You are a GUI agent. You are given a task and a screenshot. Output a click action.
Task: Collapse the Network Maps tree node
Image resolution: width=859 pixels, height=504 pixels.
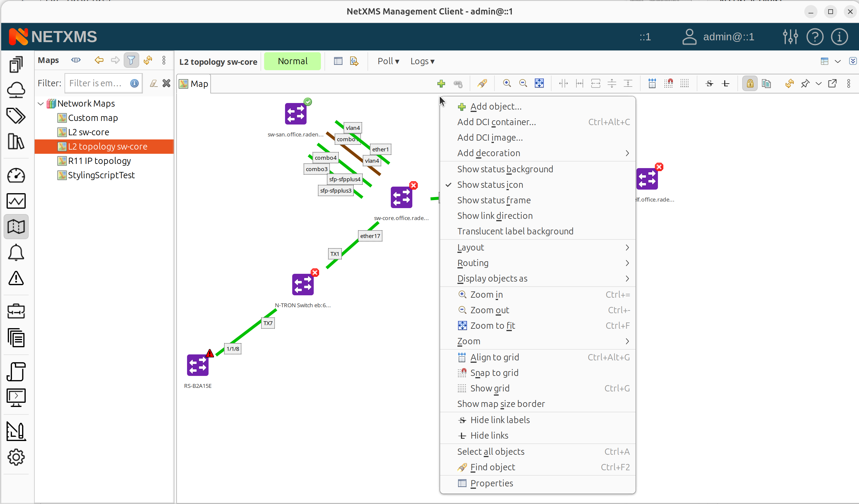click(x=41, y=104)
